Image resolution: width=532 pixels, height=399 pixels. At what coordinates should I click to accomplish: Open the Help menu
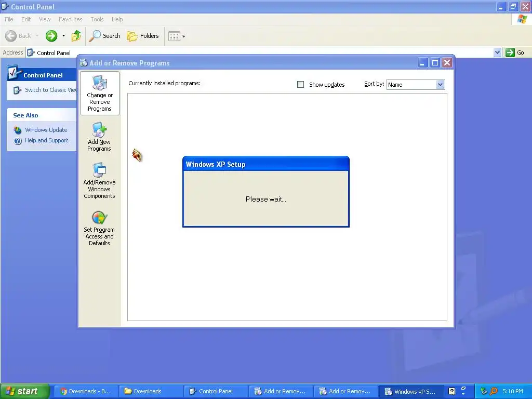[117, 19]
